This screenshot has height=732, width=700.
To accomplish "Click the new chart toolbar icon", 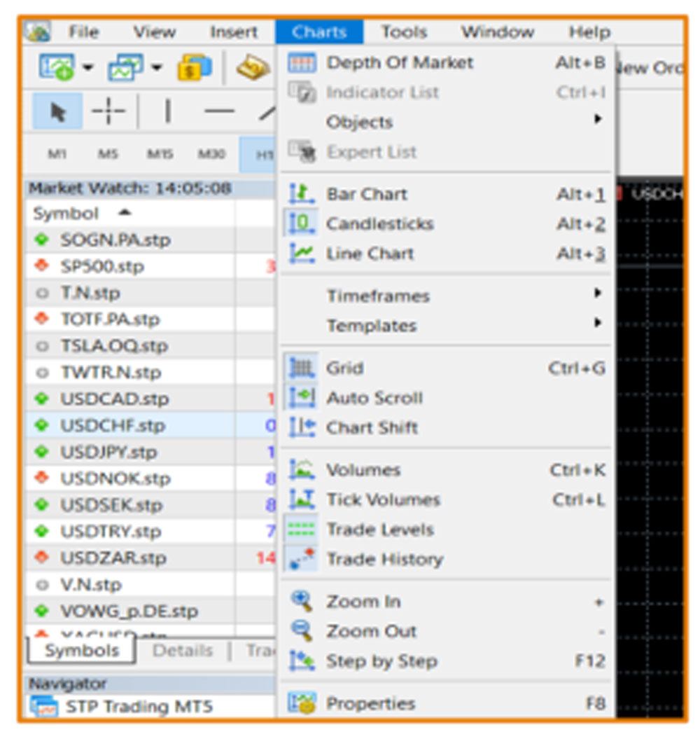I will click(x=57, y=67).
